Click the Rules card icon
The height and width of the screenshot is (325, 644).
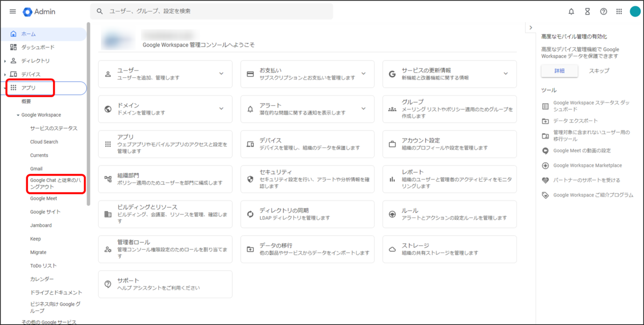pyautogui.click(x=392, y=214)
